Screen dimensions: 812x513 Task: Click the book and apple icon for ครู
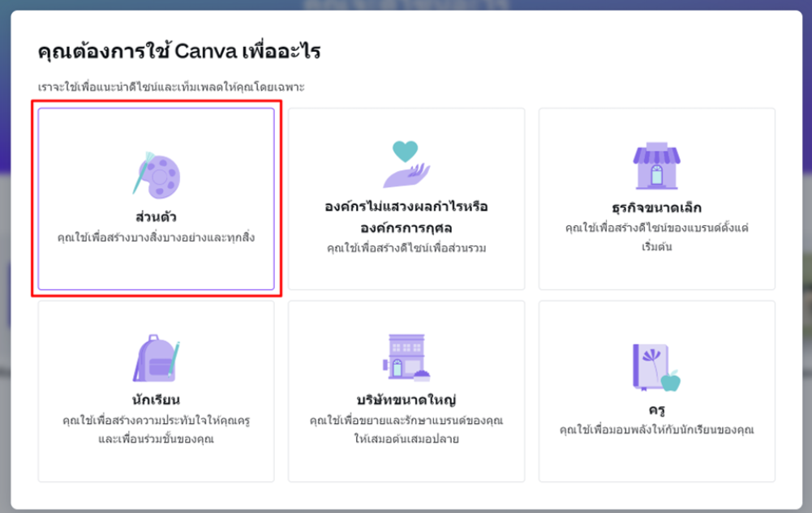[x=656, y=368]
